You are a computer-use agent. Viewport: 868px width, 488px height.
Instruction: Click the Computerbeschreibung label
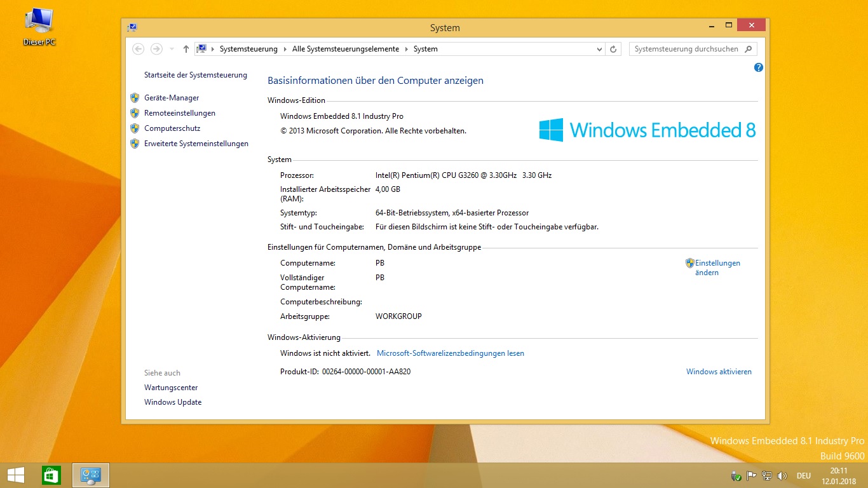[321, 302]
